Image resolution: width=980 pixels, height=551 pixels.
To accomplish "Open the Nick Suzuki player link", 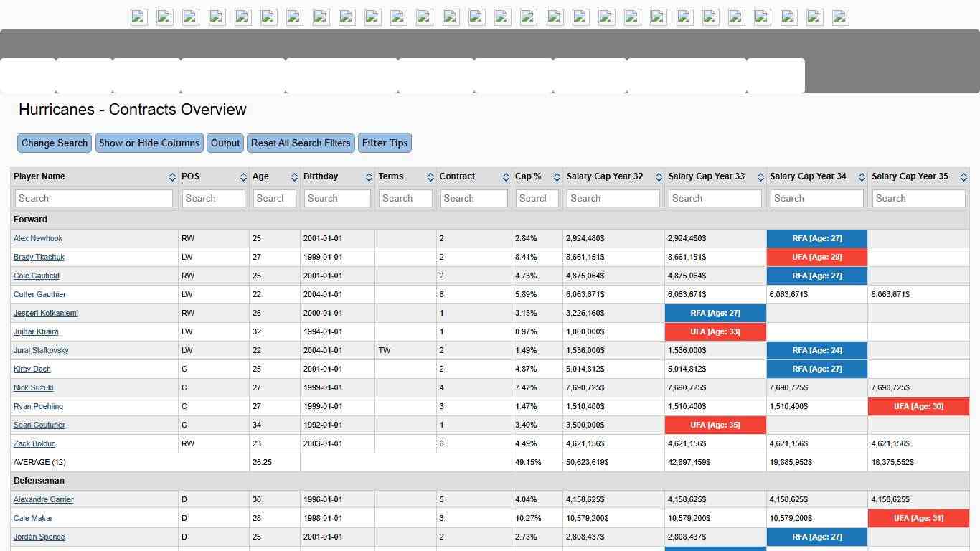I will [34, 387].
